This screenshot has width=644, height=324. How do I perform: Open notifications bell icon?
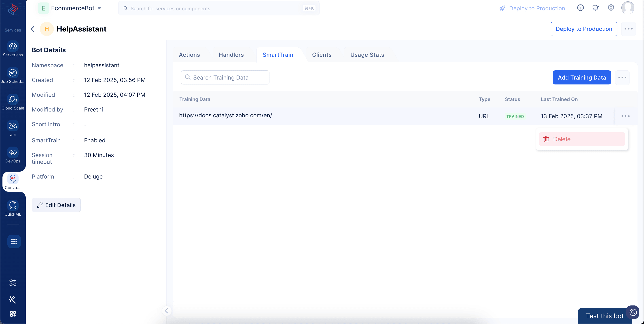coord(596,8)
